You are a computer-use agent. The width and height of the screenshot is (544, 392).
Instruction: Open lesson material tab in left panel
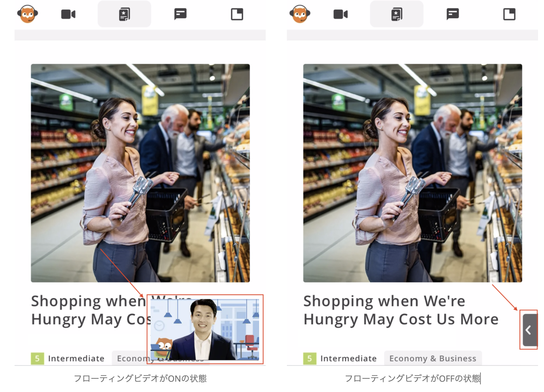click(x=124, y=14)
